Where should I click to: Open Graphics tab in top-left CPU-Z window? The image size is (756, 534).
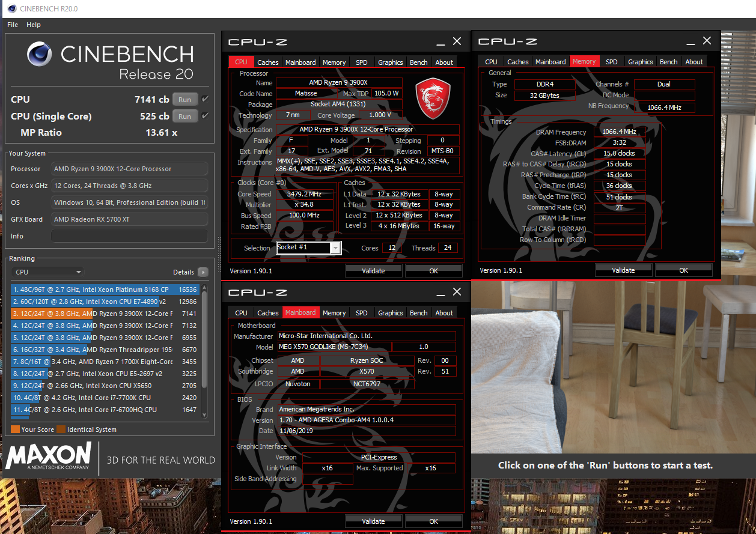pyautogui.click(x=391, y=62)
